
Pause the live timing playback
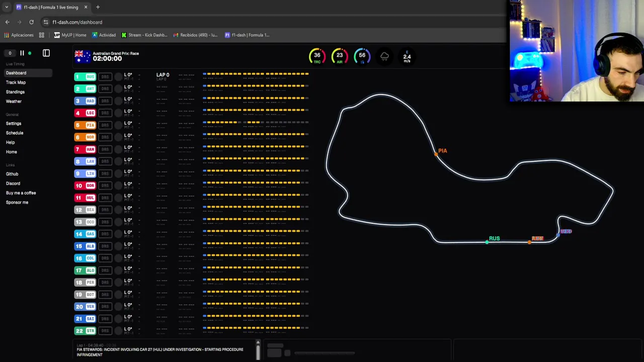coord(22,53)
